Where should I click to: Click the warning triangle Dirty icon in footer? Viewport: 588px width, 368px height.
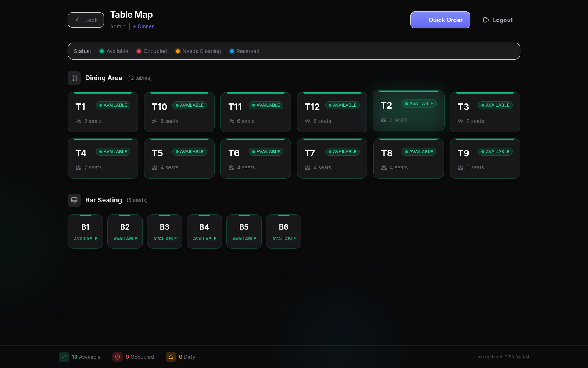pos(171,357)
